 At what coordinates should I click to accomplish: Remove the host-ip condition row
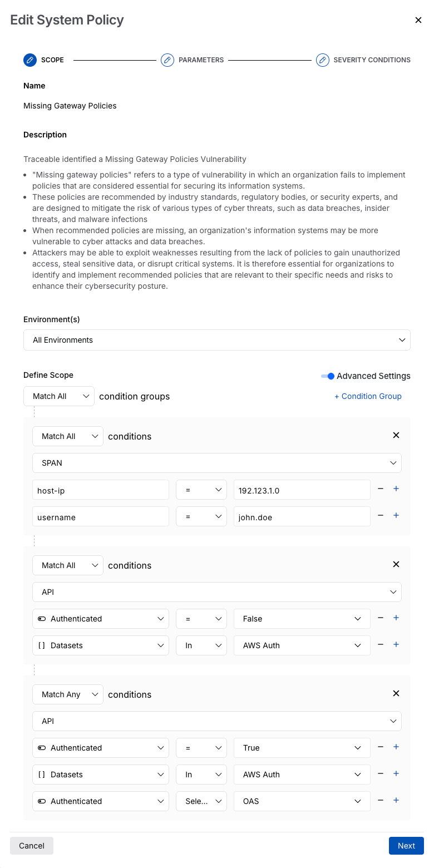coord(381,489)
